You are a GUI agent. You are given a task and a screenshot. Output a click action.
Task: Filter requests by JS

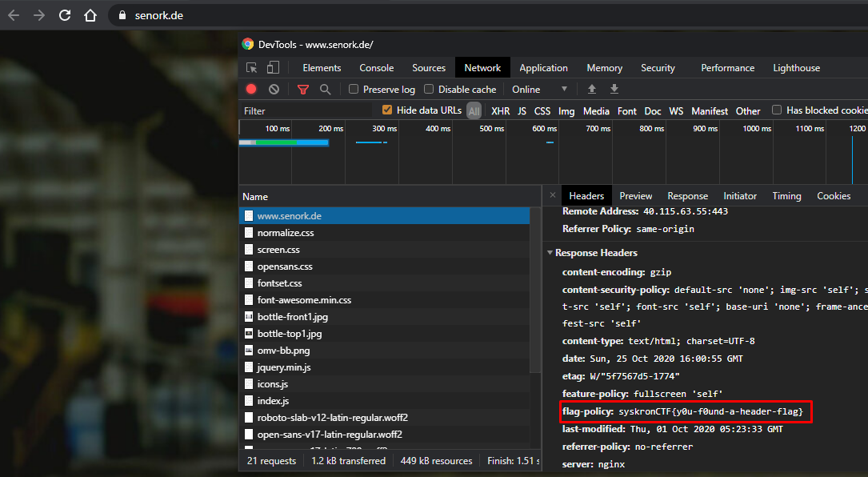coord(522,110)
